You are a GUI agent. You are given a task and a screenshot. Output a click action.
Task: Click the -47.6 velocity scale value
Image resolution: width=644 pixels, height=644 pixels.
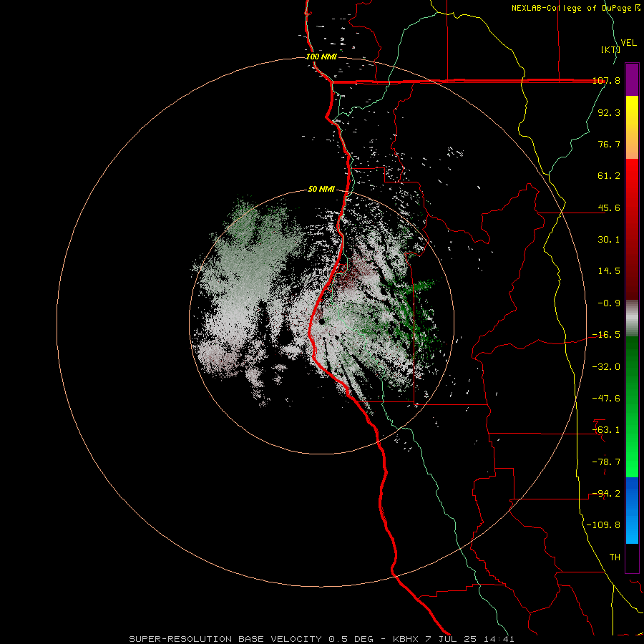[606, 399]
